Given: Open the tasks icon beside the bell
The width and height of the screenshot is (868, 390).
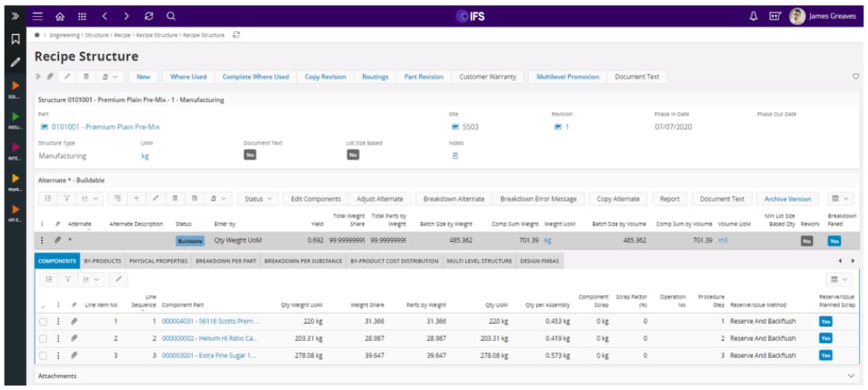Looking at the screenshot, I should [775, 16].
